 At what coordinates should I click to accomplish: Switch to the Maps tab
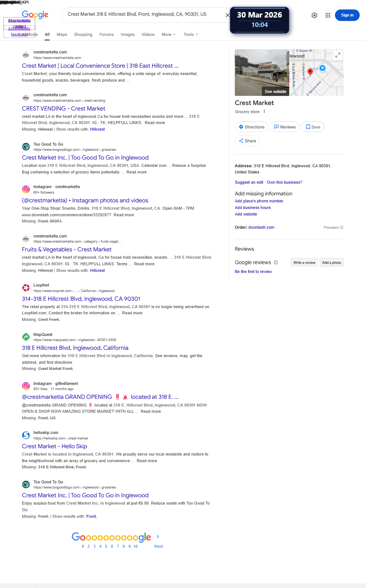62,34
